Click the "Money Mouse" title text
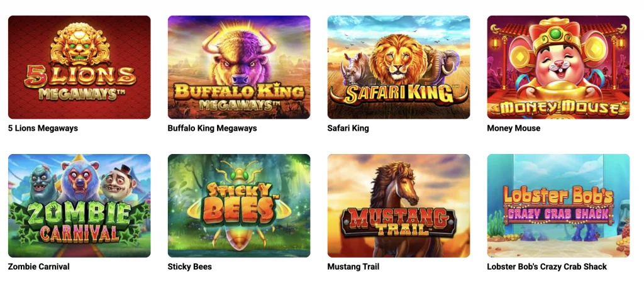The width and height of the screenshot is (644, 286). click(514, 128)
